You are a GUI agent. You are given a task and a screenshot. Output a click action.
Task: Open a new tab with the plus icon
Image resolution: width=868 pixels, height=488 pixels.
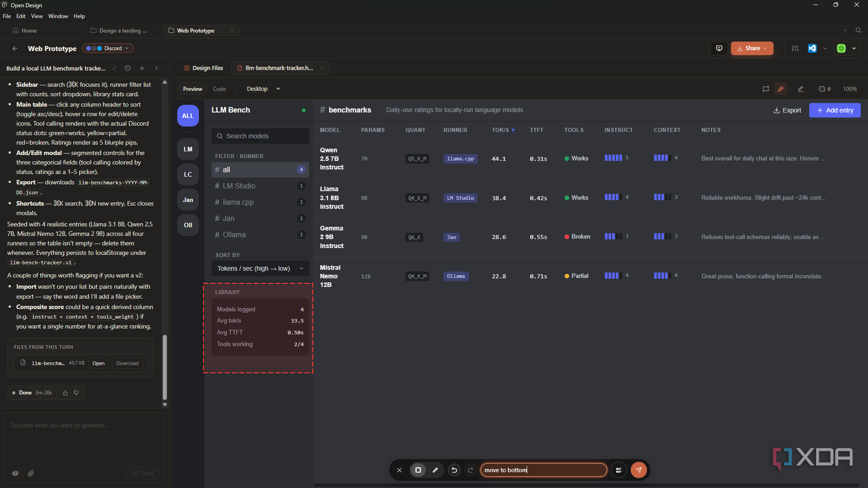845,30
